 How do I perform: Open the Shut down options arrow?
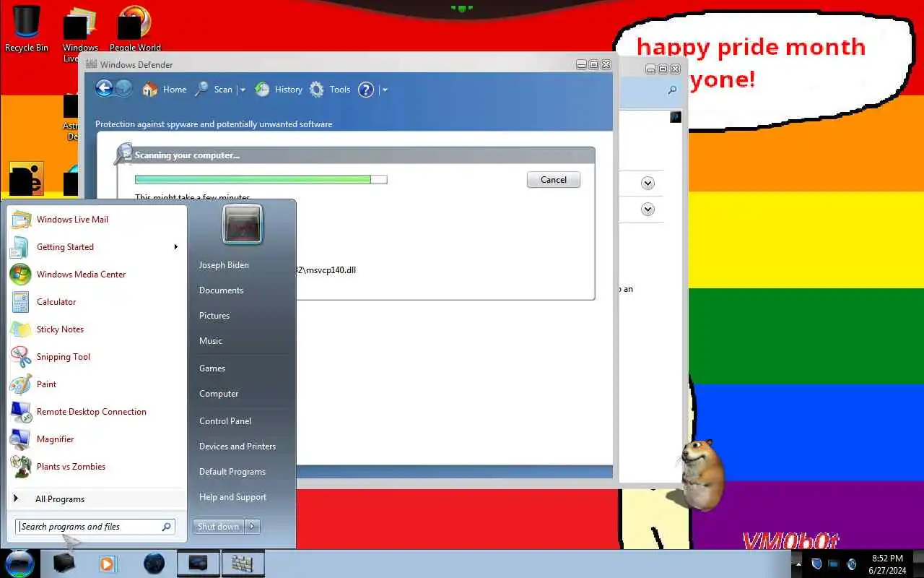(x=253, y=527)
